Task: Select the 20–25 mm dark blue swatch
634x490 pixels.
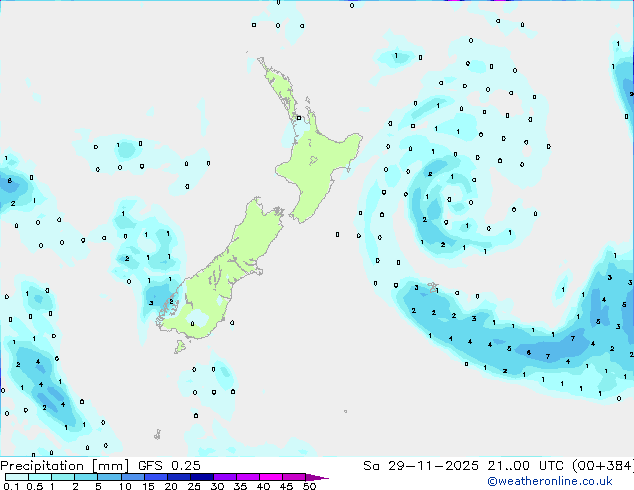Action: (179, 477)
